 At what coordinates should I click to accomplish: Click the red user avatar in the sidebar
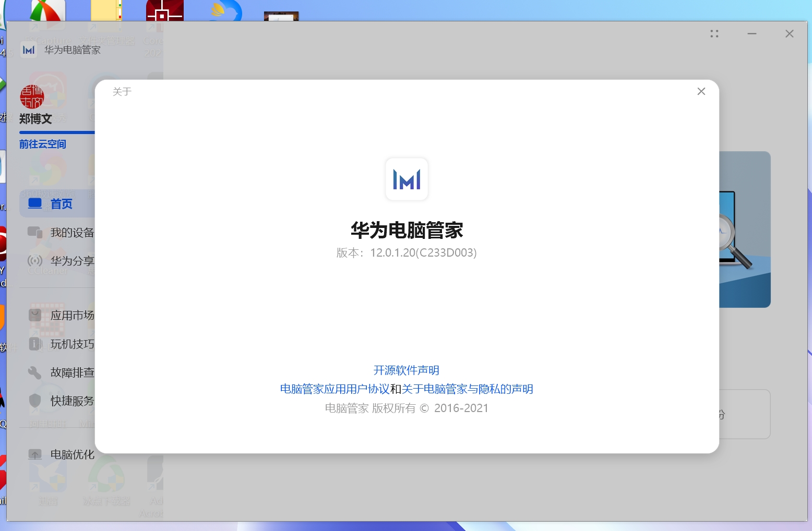(x=32, y=97)
